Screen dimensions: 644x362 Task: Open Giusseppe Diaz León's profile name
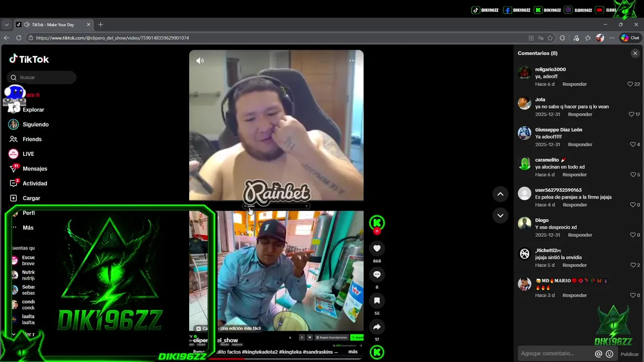(558, 130)
